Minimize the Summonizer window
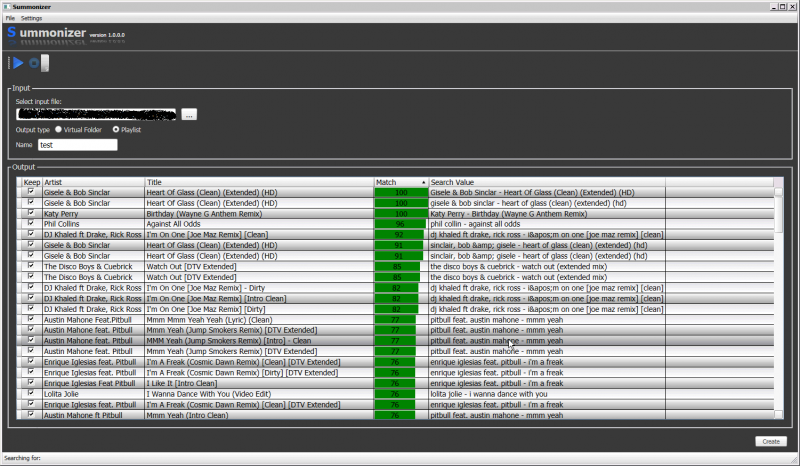The height and width of the screenshot is (466, 800). (774, 7)
